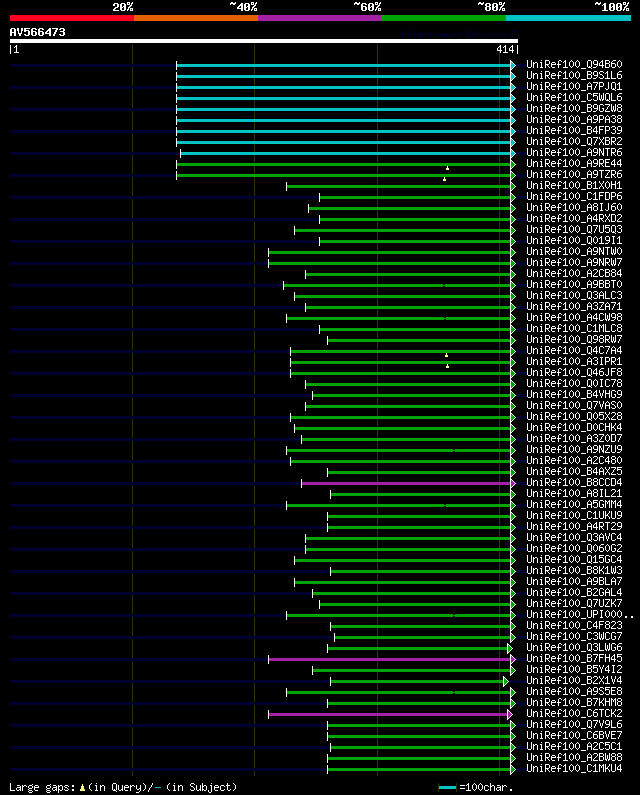Open hit UniRef100_B9S1L6
This screenshot has height=795, width=640.
pos(574,76)
